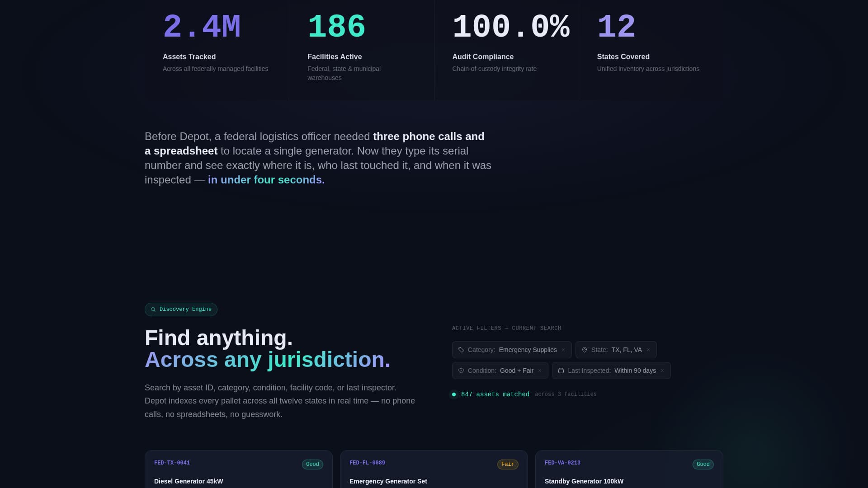Click the search icon in the Discovery Engine badge

coord(153,310)
